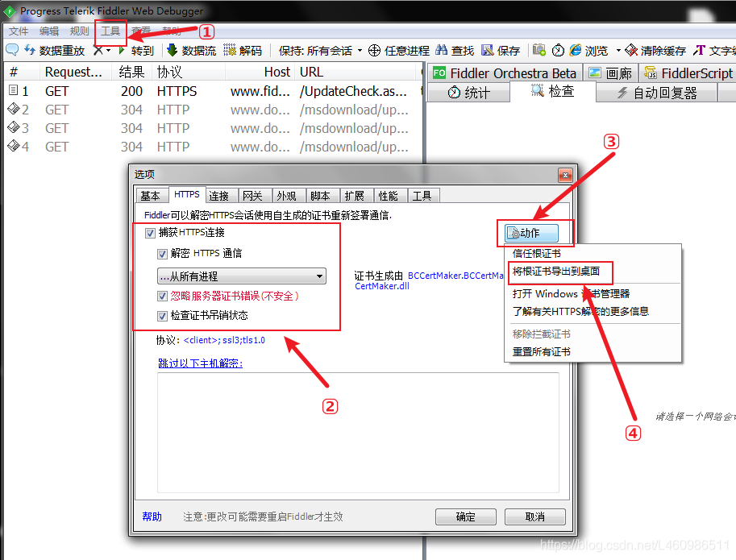Click the 取消 cancel button

tap(535, 516)
